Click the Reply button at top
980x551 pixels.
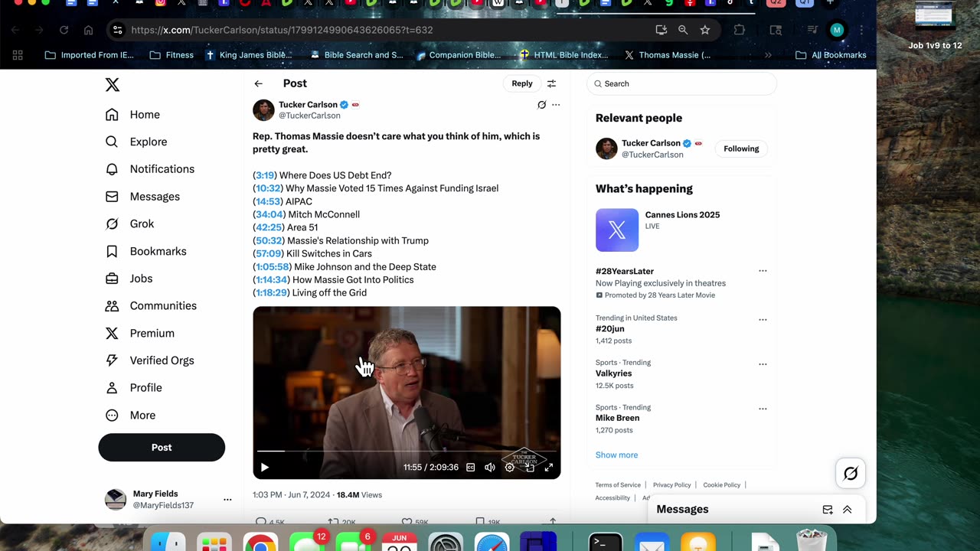(522, 83)
